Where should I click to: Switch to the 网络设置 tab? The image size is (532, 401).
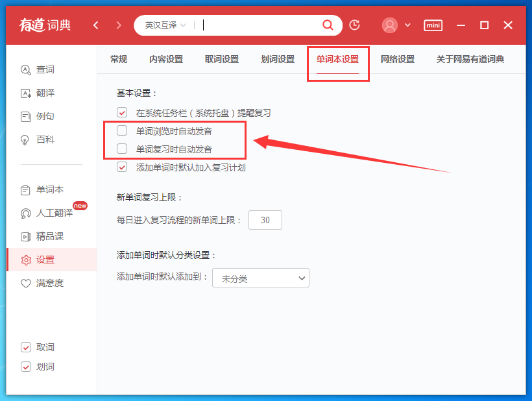pyautogui.click(x=396, y=58)
